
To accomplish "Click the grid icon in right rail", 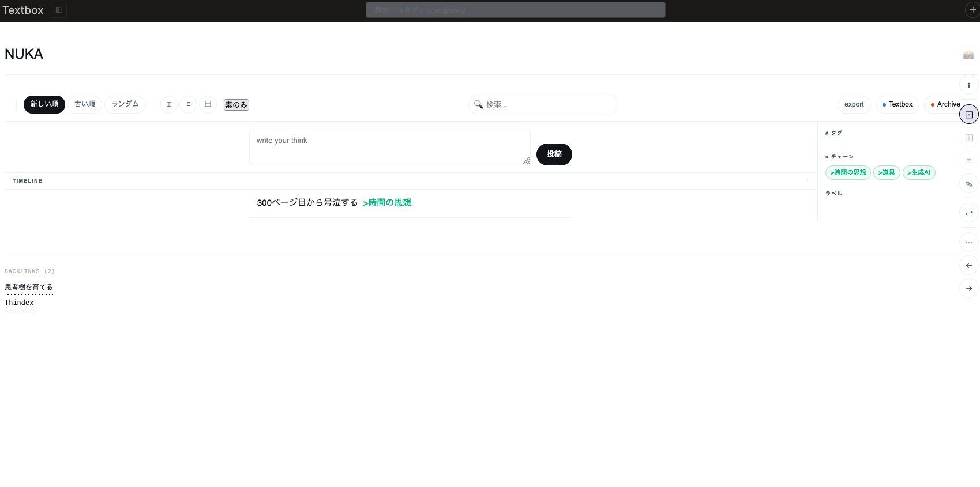I will [969, 138].
